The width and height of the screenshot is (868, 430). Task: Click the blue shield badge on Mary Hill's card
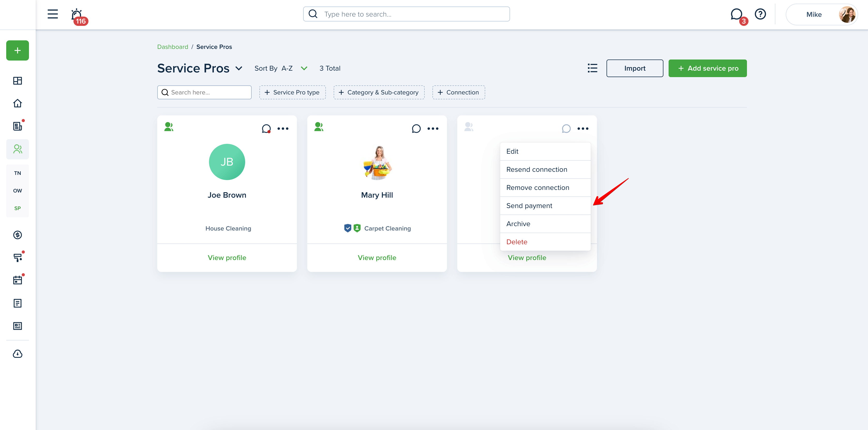348,228
